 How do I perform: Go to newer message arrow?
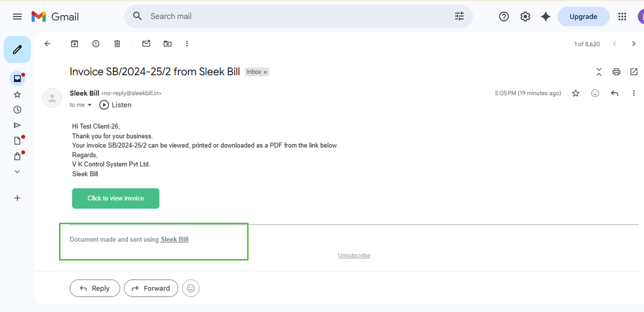click(614, 44)
